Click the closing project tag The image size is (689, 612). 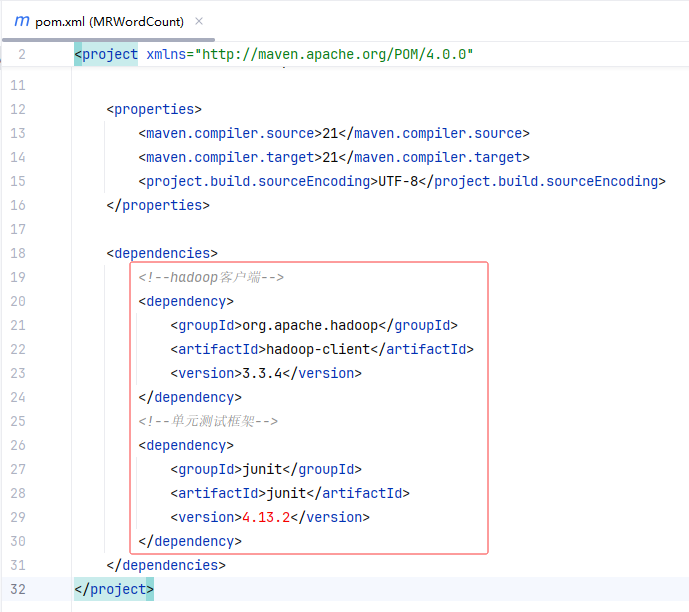tap(114, 589)
